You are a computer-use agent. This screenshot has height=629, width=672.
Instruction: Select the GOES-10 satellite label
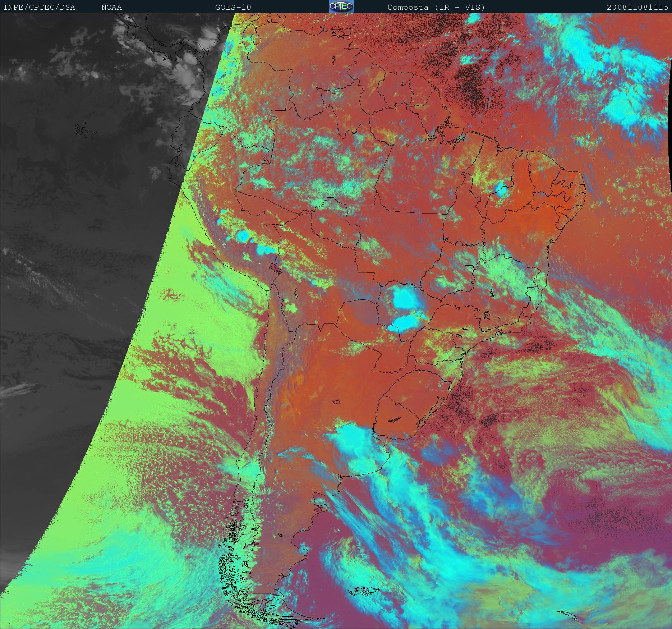[233, 7]
